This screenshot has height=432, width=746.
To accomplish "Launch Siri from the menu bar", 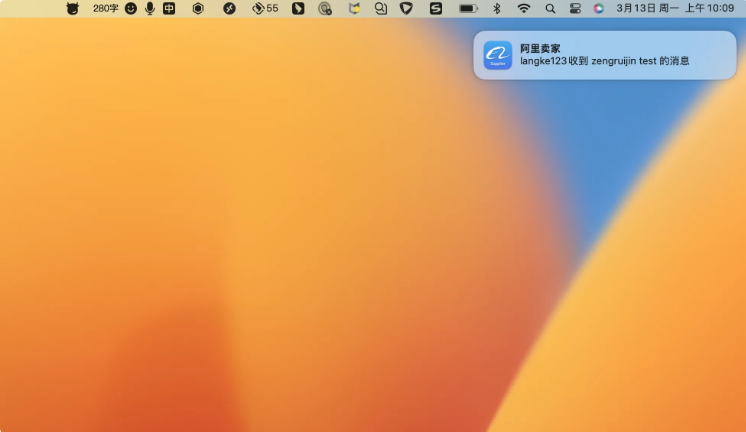I will (599, 8).
